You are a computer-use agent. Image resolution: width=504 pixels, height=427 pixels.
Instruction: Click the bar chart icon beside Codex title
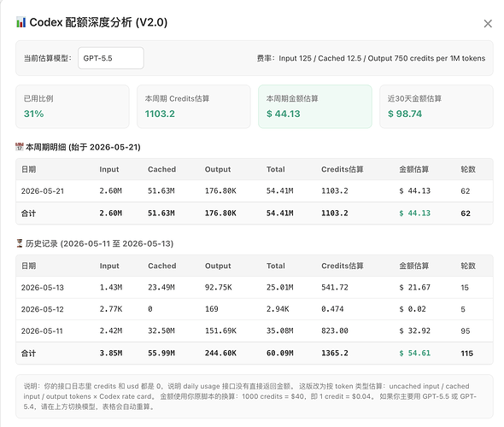click(x=21, y=22)
